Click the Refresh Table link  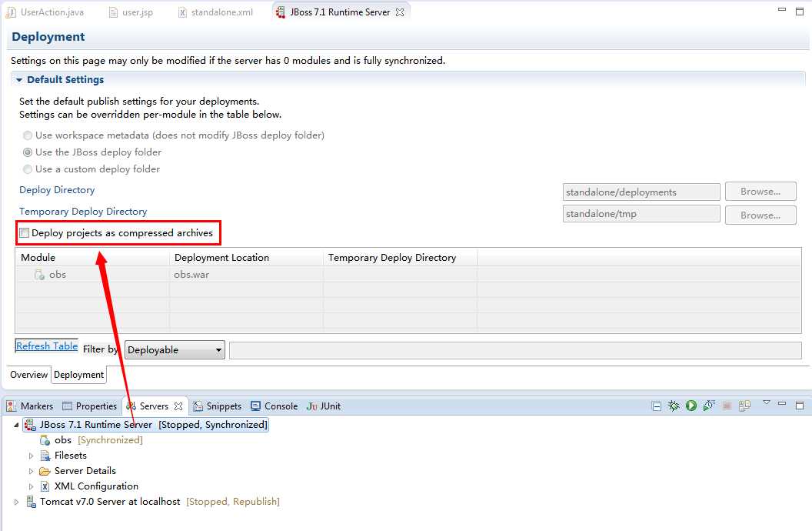pos(47,346)
